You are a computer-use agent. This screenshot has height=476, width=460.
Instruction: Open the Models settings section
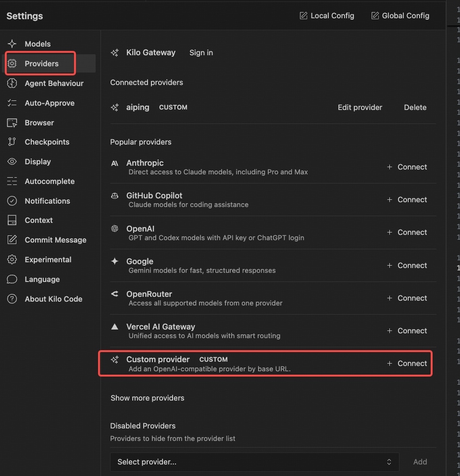pyautogui.click(x=50, y=44)
